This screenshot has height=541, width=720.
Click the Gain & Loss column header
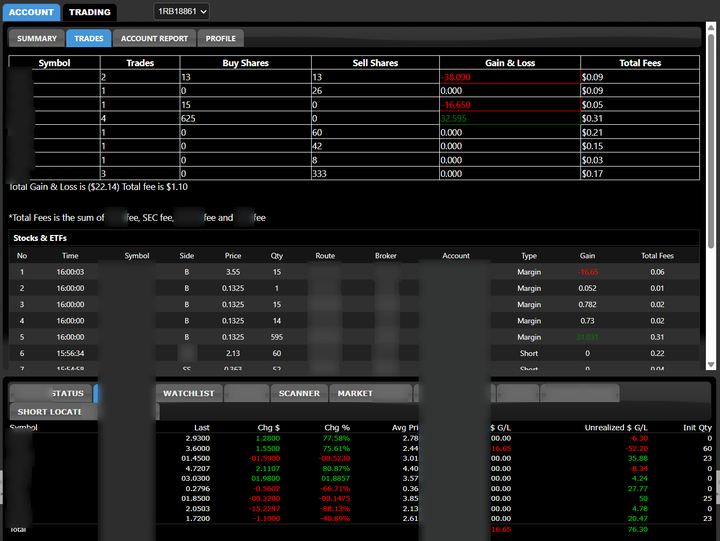pos(510,63)
